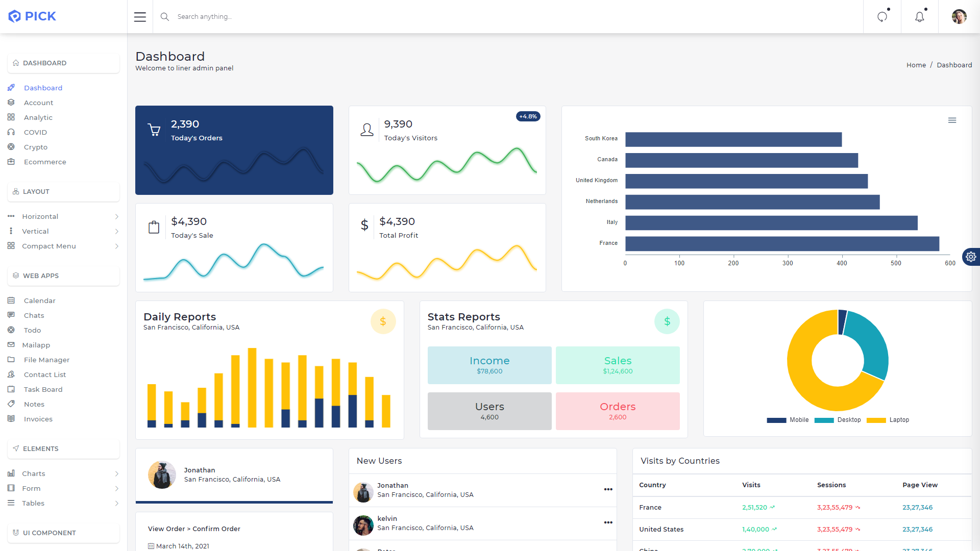
Task: Click the ELEMENTS section header
Action: click(x=63, y=449)
